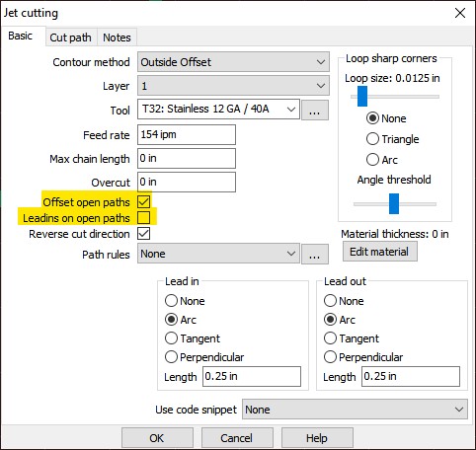Open the Path rules dropdown

point(218,254)
